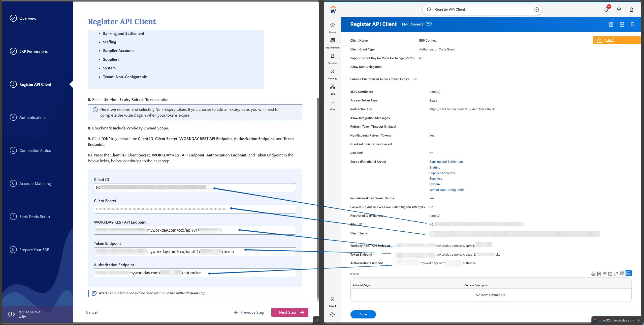
Task: Go to Account Matching wizard step
Action: click(x=30, y=183)
